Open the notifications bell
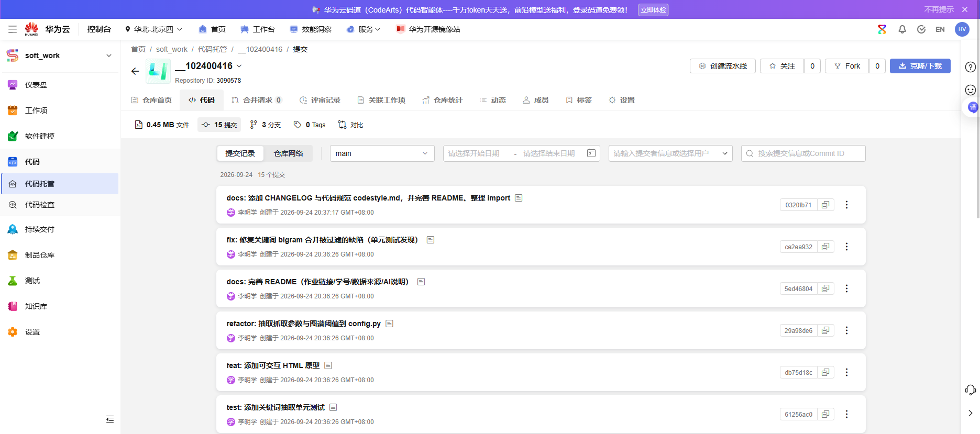The width and height of the screenshot is (980, 434). [x=902, y=29]
